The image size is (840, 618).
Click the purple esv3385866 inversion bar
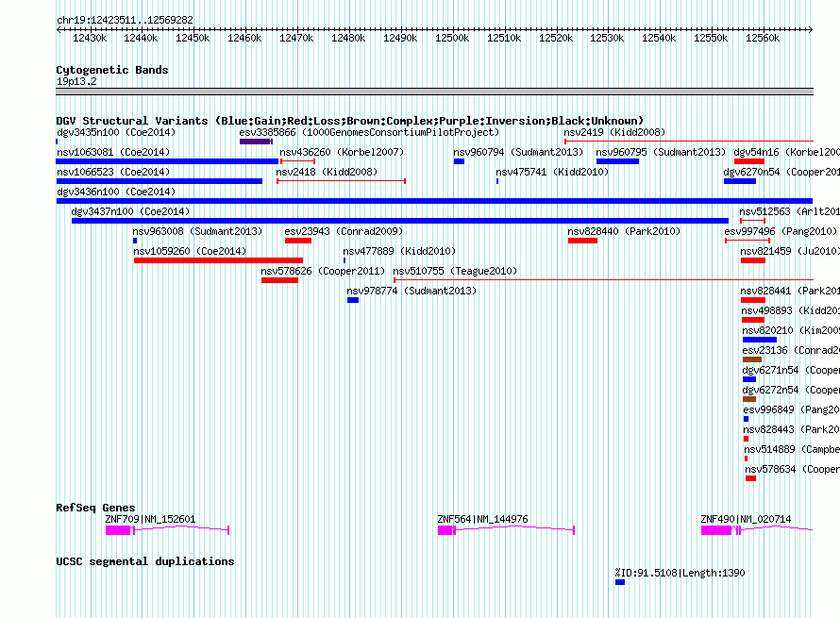[256, 142]
